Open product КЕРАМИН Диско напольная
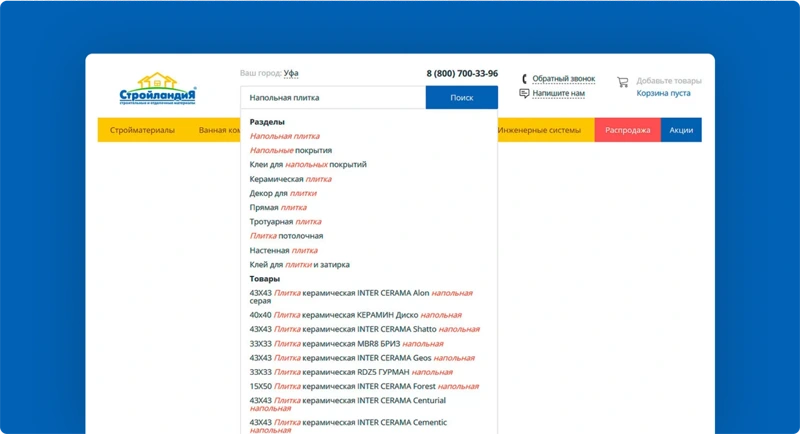Image resolution: width=800 pixels, height=434 pixels. pos(356,315)
